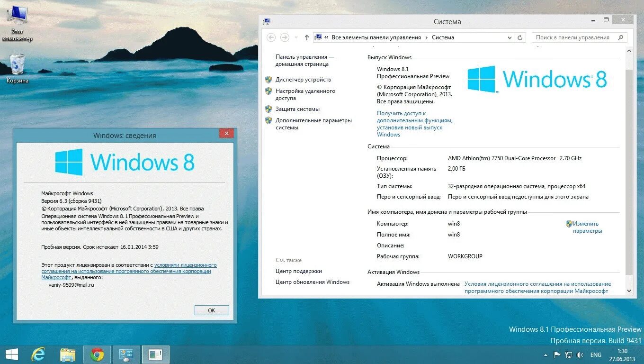Select the 2,00 ГБ memory value
644x364 pixels.
[456, 169]
